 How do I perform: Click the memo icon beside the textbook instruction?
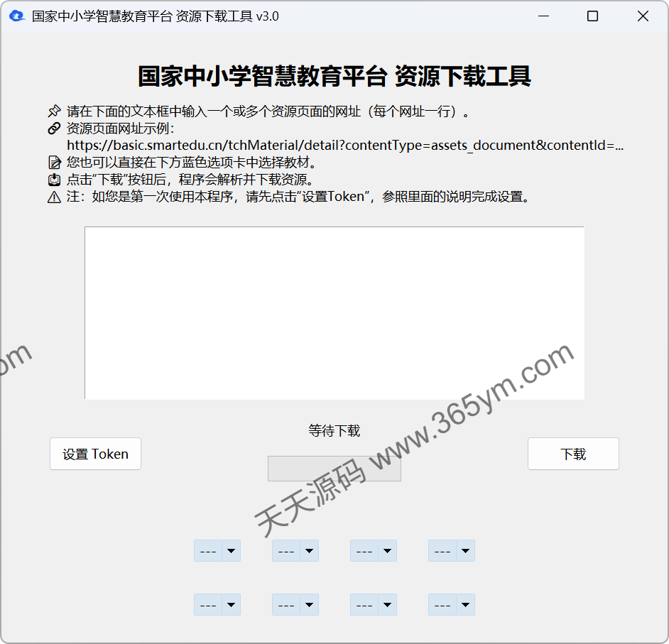[x=54, y=162]
